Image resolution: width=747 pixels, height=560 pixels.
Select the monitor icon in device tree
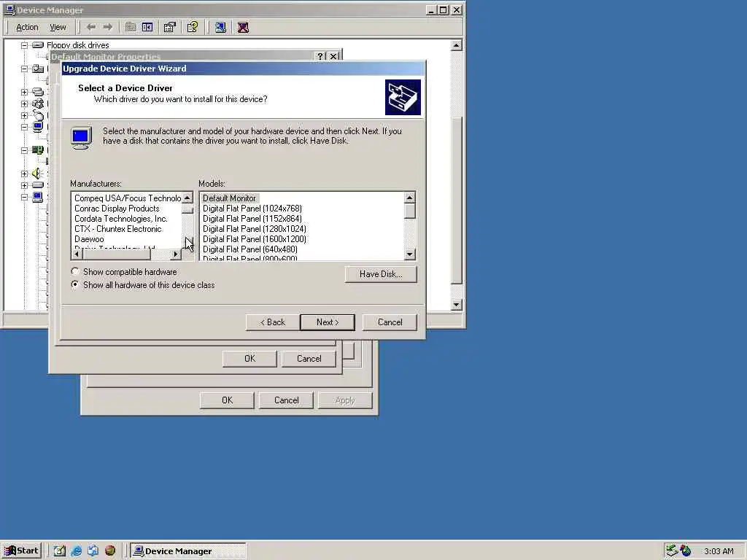pos(38,127)
